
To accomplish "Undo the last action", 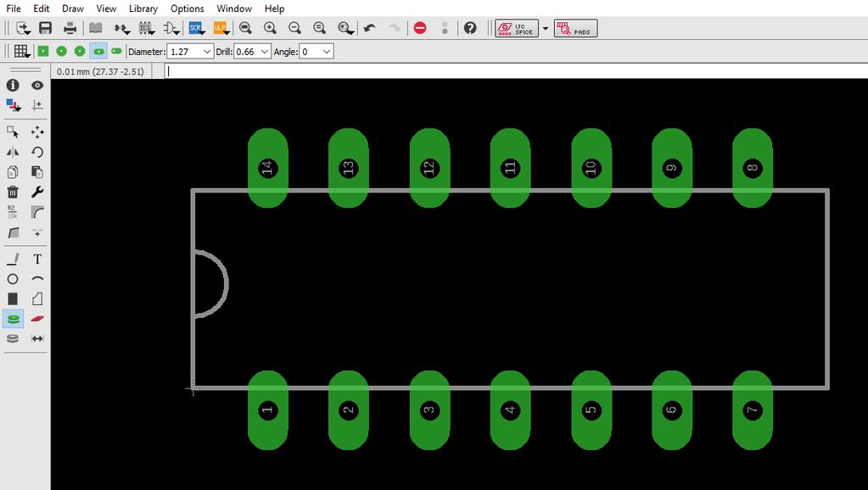I will tap(370, 28).
